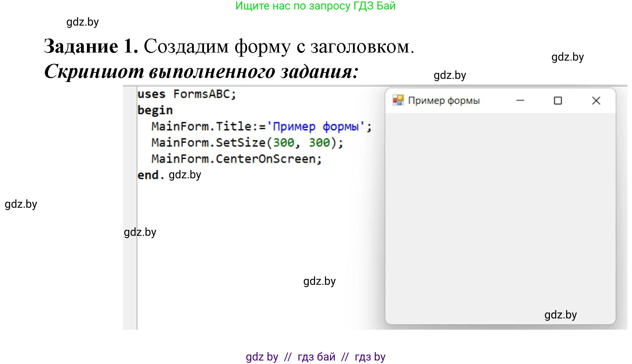Viewport: 632px width, 364px height.
Task: Click the blue 'Пример формы' string literal
Action: [x=315, y=126]
